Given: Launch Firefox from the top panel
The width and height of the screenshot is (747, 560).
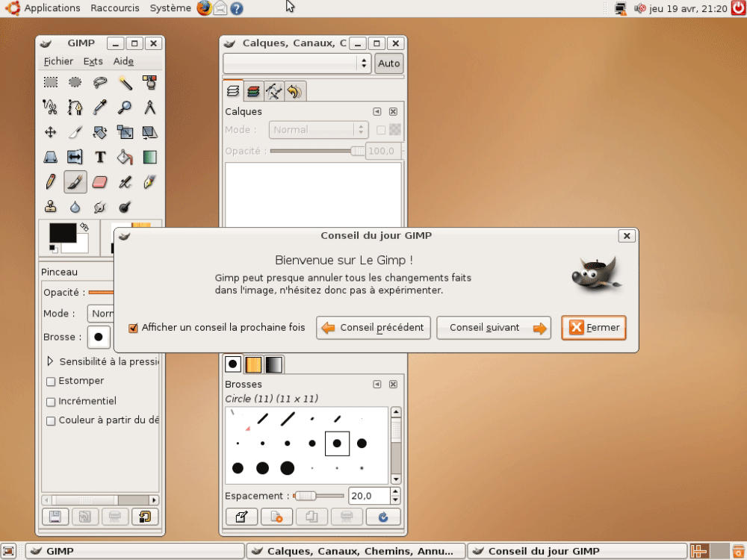Looking at the screenshot, I should [204, 8].
